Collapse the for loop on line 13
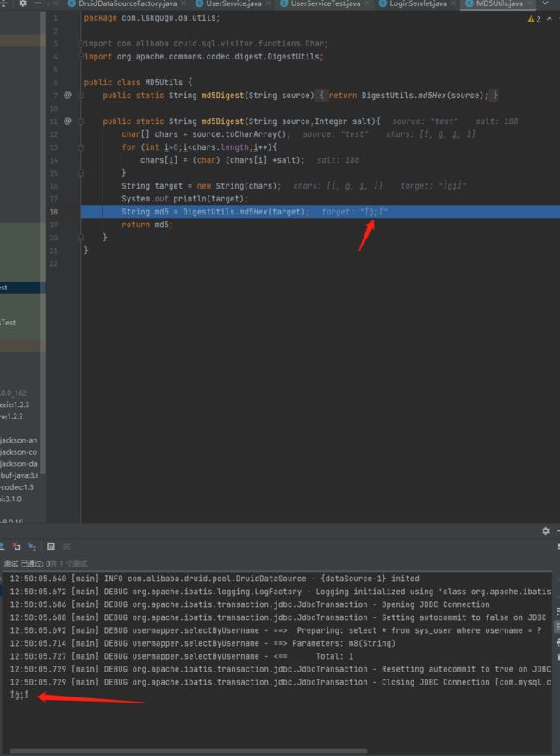 80,147
